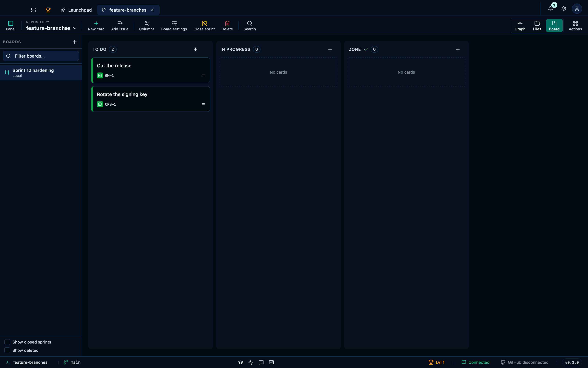
Task: Open the Columns configuration
Action: [x=147, y=26]
